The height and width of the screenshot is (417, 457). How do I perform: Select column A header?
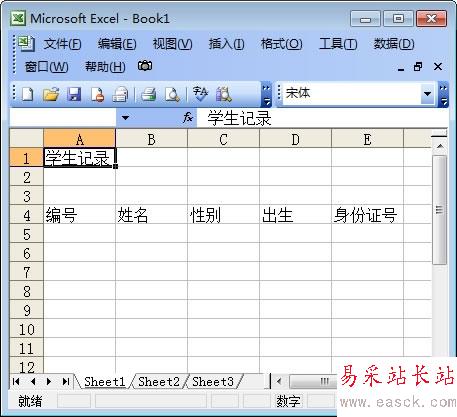pos(80,139)
